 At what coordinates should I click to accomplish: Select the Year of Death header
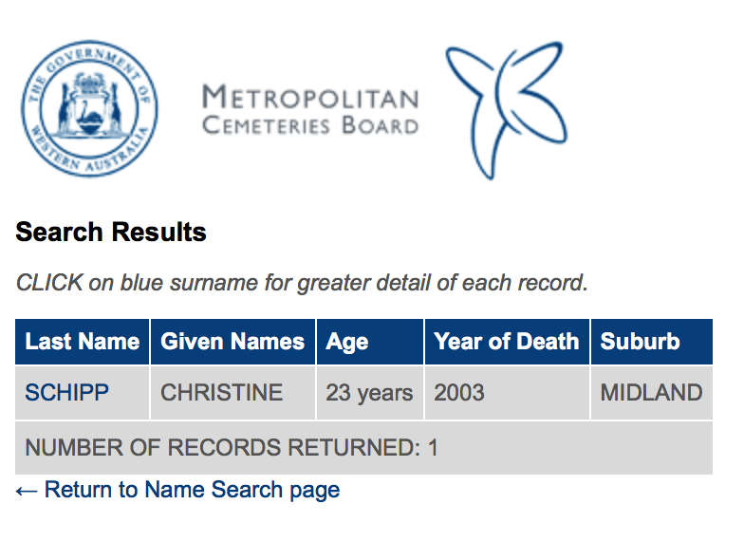(506, 342)
